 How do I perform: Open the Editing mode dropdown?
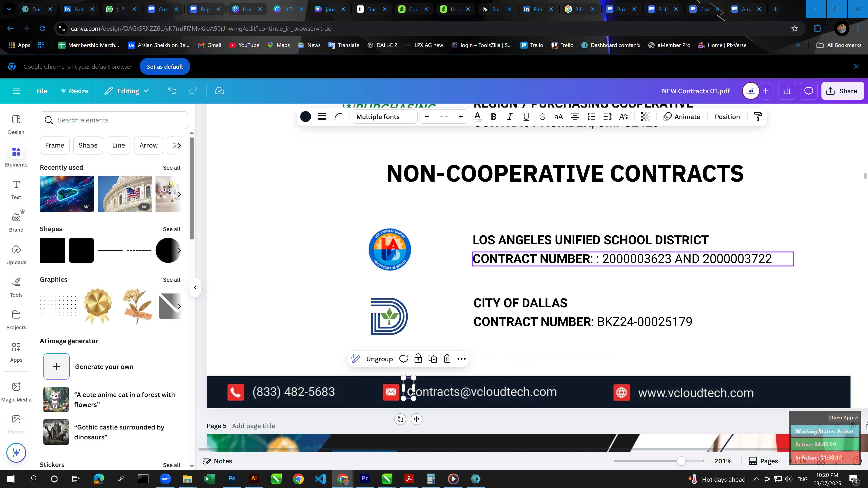pos(127,91)
